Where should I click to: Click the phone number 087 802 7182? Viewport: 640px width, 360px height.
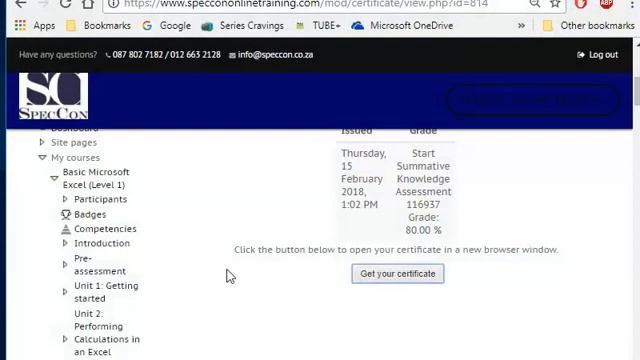coord(138,55)
